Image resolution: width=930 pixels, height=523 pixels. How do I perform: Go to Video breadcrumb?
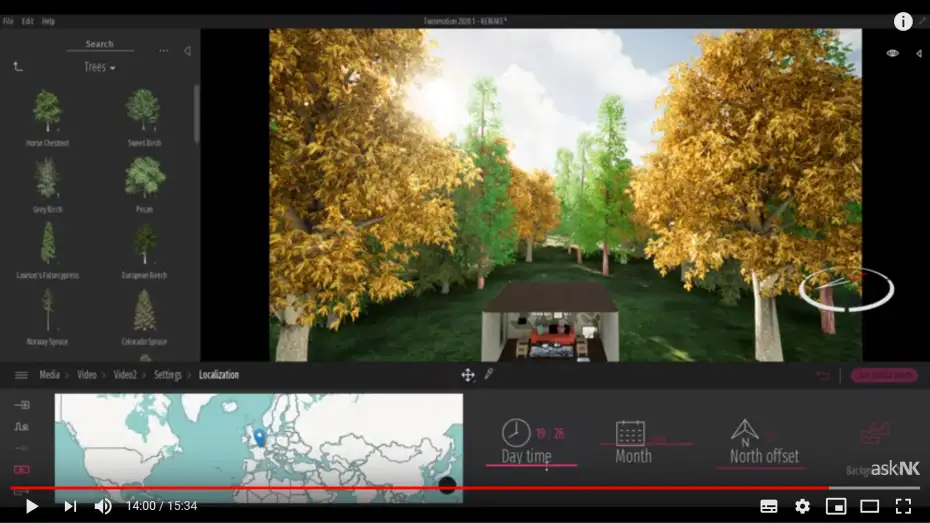[87, 375]
